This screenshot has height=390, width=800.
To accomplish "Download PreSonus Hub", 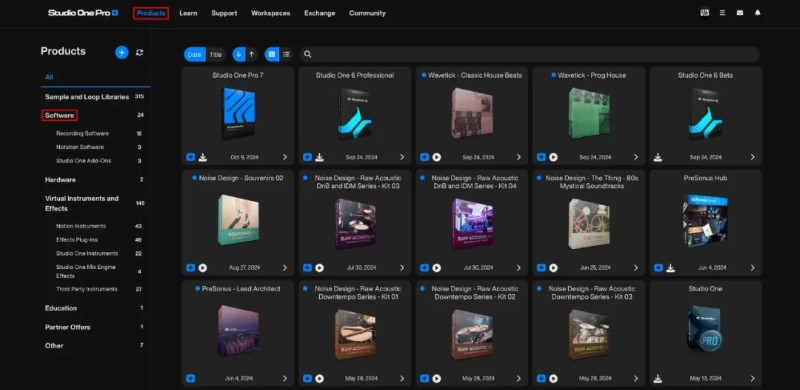I will 671,267.
